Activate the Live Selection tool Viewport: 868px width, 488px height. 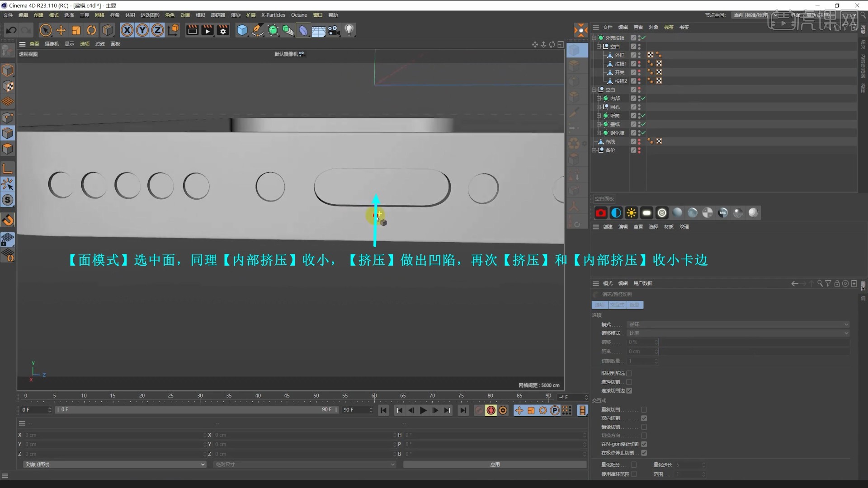coord(46,30)
